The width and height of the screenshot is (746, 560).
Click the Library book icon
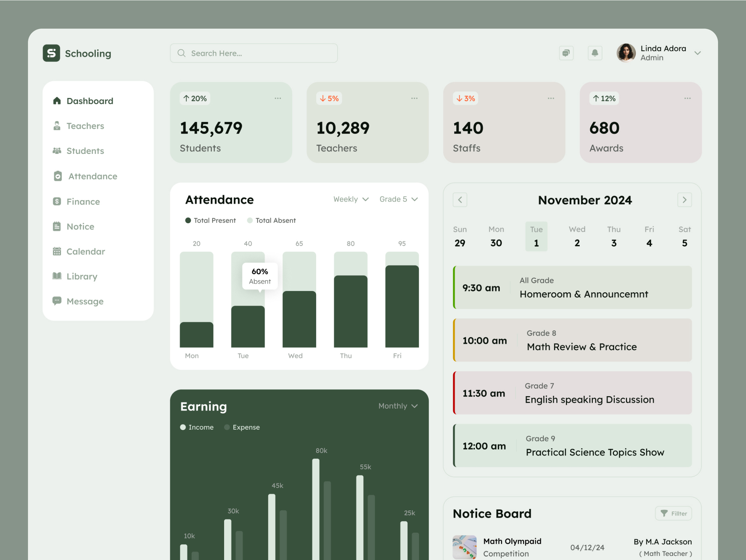coord(57,276)
